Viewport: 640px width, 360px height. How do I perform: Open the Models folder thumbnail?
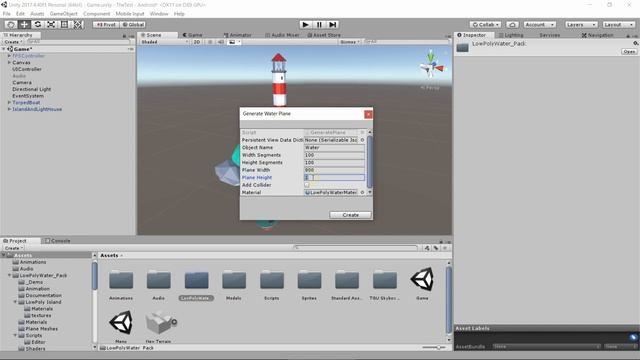234,280
